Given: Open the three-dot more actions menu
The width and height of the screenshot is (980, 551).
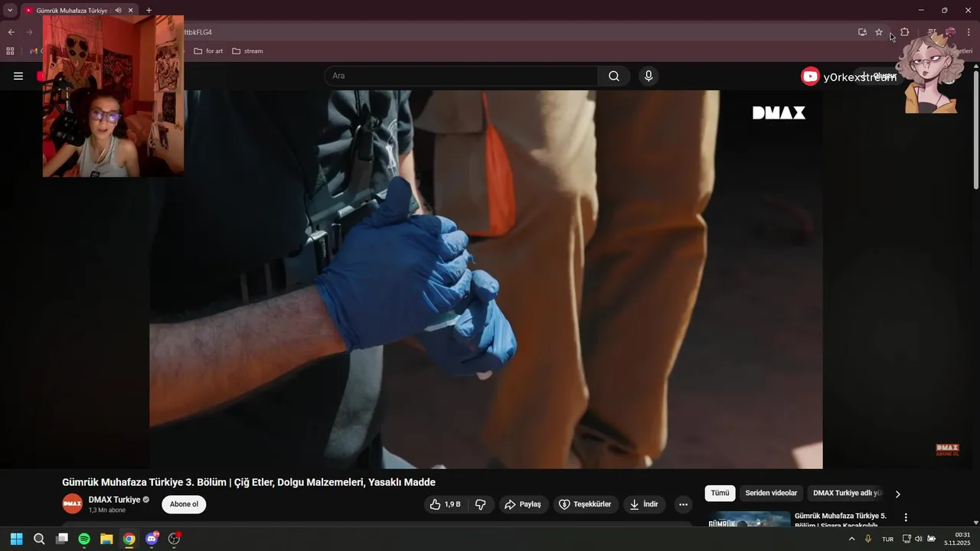Looking at the screenshot, I should [683, 504].
